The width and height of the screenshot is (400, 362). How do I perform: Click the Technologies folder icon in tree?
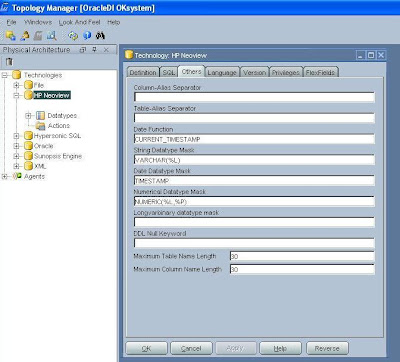17,75
